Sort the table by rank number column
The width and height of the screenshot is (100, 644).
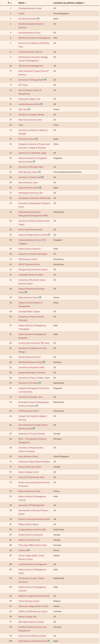10,3
